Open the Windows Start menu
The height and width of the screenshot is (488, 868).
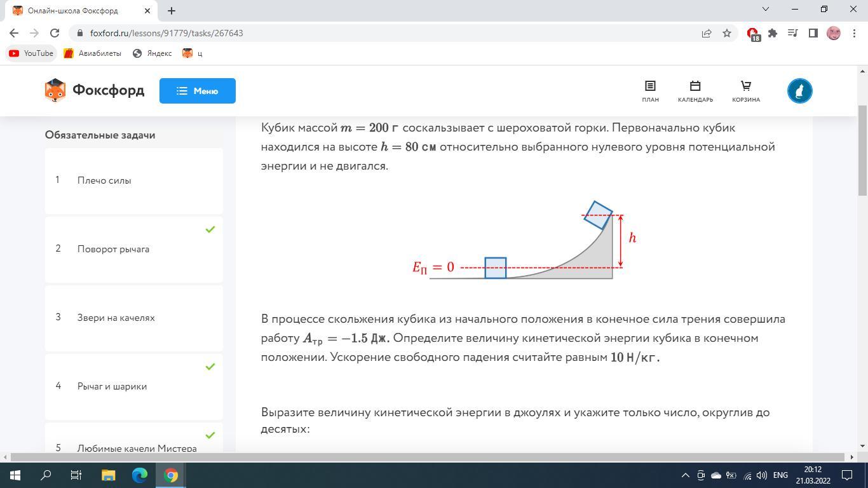15,475
